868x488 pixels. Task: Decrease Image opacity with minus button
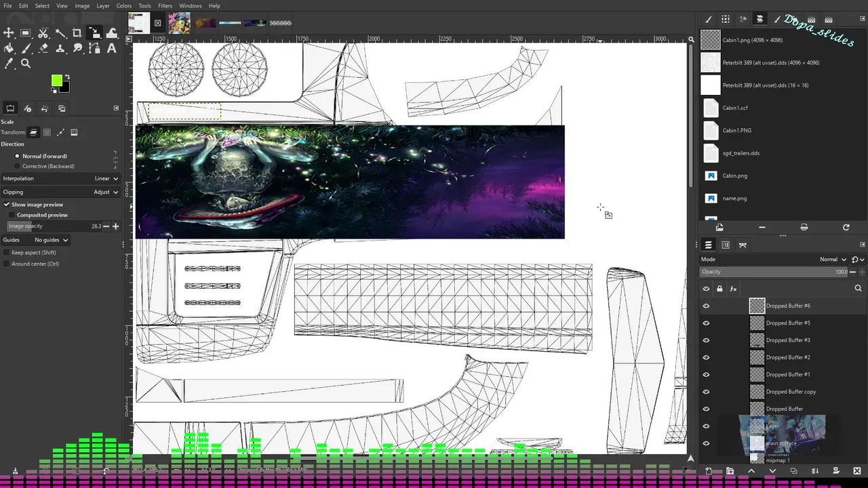coord(106,226)
